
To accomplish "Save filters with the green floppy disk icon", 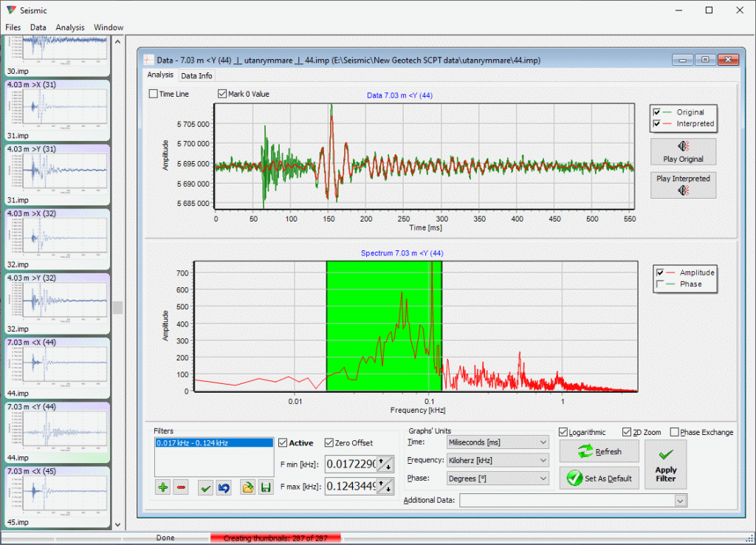I will 265,487.
